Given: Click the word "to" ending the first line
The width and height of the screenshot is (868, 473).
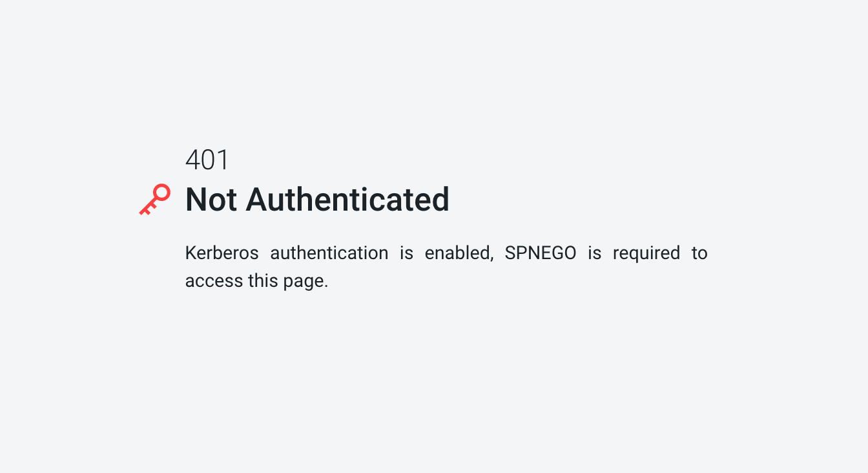Looking at the screenshot, I should coord(699,253).
